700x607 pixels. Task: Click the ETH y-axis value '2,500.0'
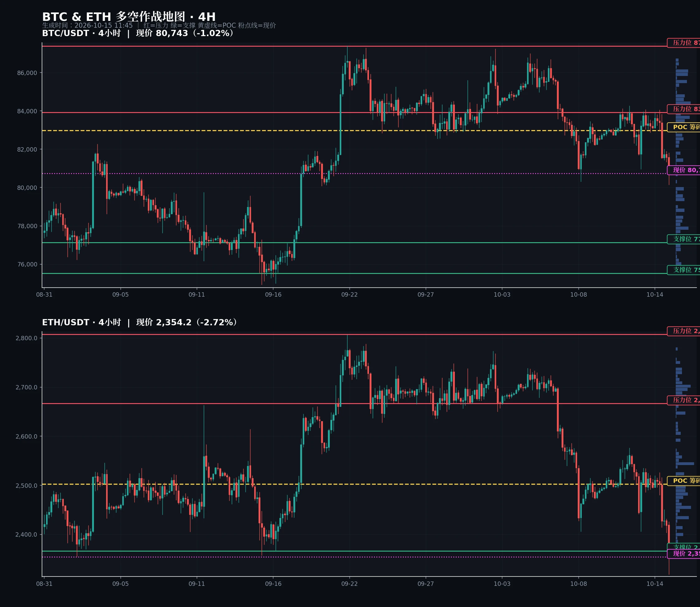(x=26, y=485)
